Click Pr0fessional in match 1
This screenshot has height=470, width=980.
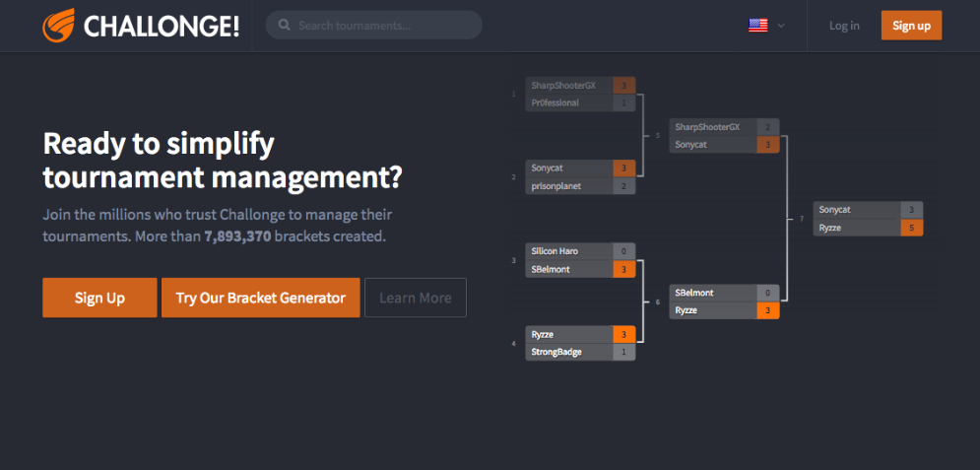[568, 103]
